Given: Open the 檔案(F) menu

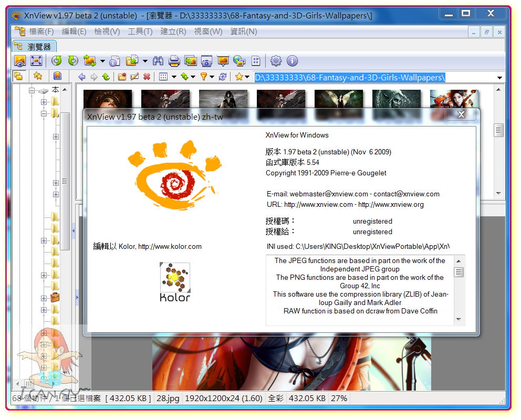Looking at the screenshot, I should pyautogui.click(x=41, y=31).
